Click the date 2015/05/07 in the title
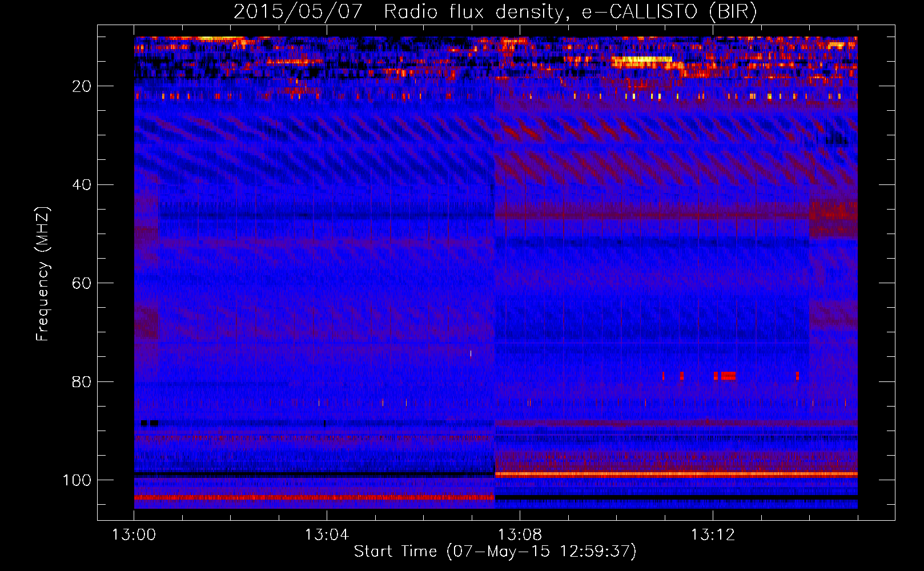 [x=298, y=11]
